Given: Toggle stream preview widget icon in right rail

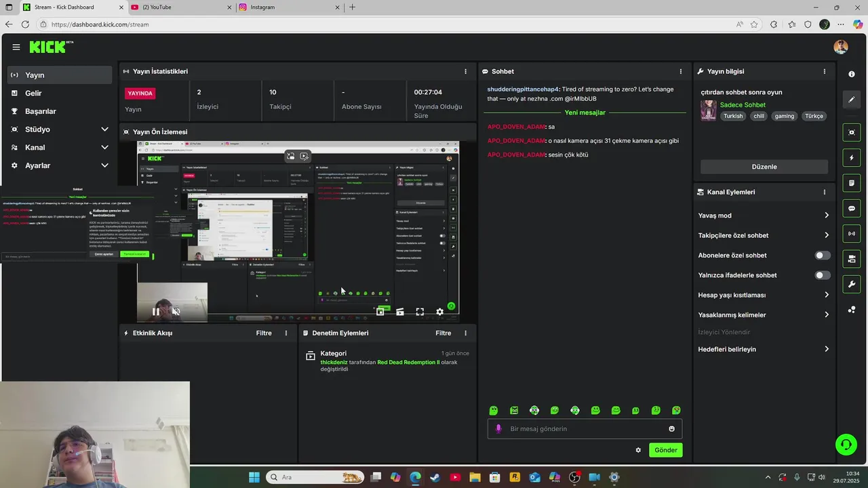Looking at the screenshot, I should coord(852,132).
